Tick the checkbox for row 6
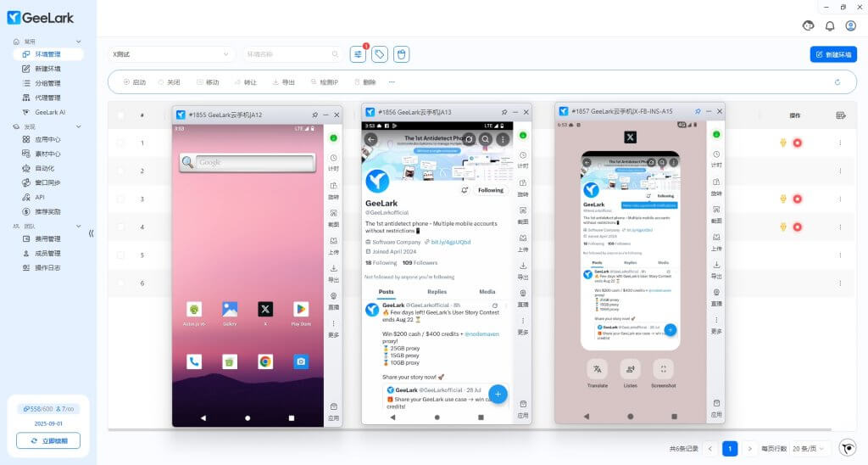The image size is (868, 465). coord(120,283)
